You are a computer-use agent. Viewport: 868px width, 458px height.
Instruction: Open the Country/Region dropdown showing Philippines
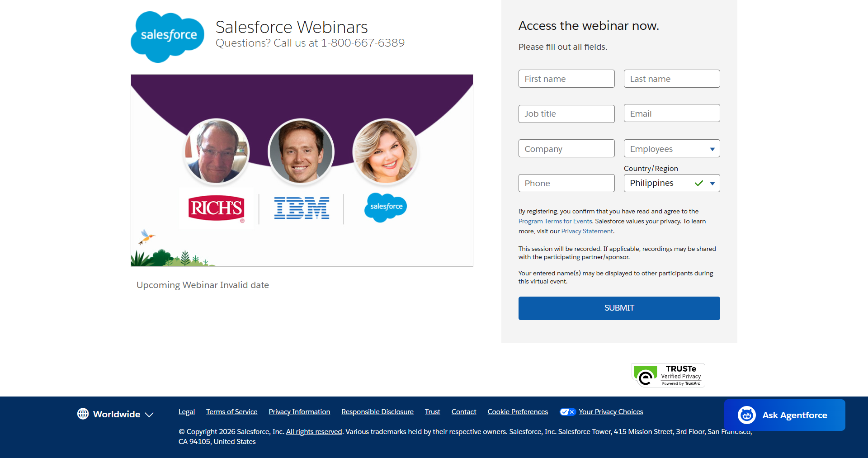tap(671, 183)
